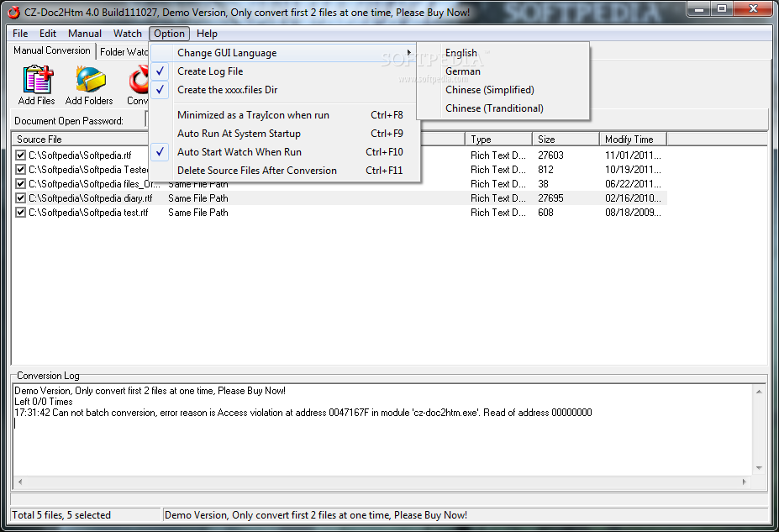Click Same File Path for Softpedia diary.rtf
The width and height of the screenshot is (779, 532).
(198, 198)
